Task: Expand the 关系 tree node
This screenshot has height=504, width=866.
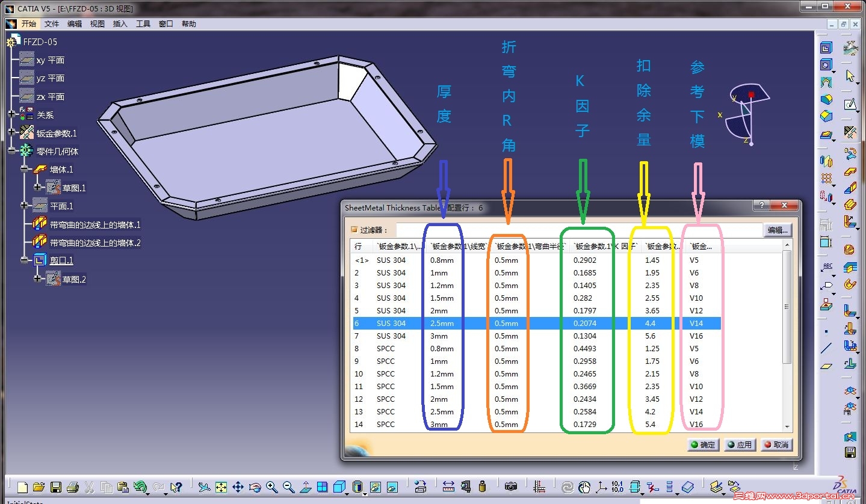Action: tap(11, 114)
